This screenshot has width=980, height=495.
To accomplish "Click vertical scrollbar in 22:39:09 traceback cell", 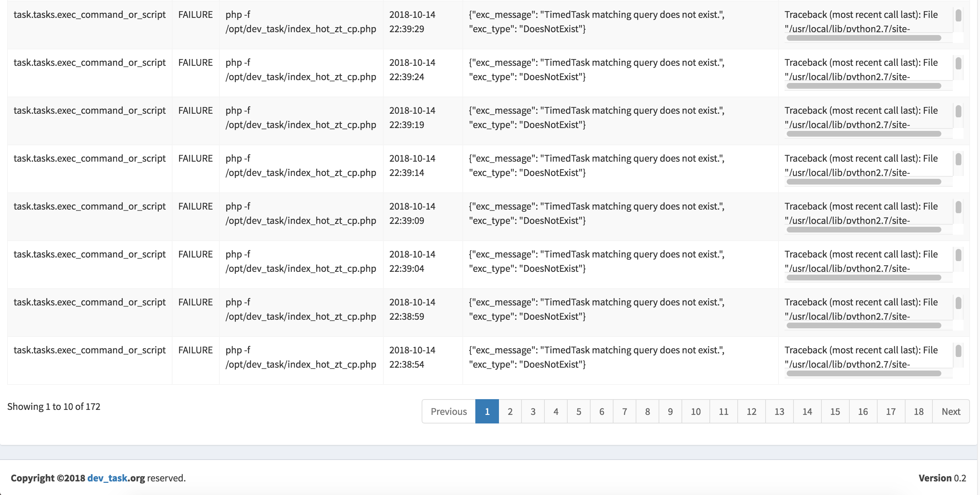I will pos(958,207).
